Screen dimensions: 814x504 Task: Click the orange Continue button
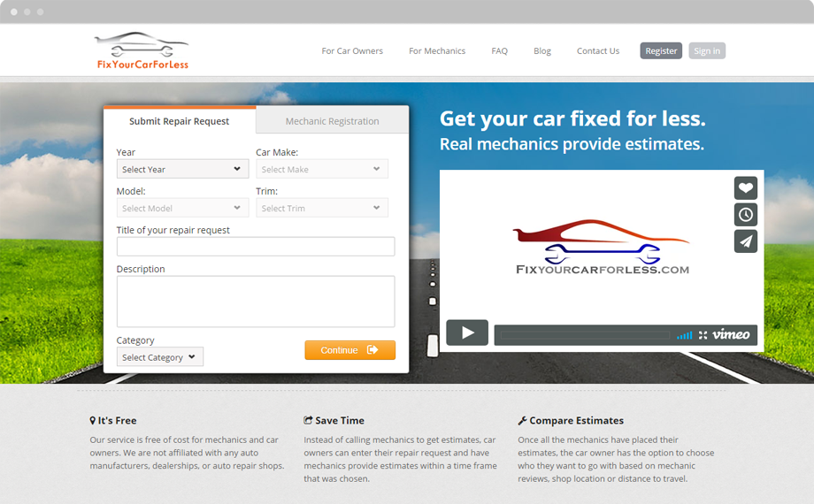(349, 350)
